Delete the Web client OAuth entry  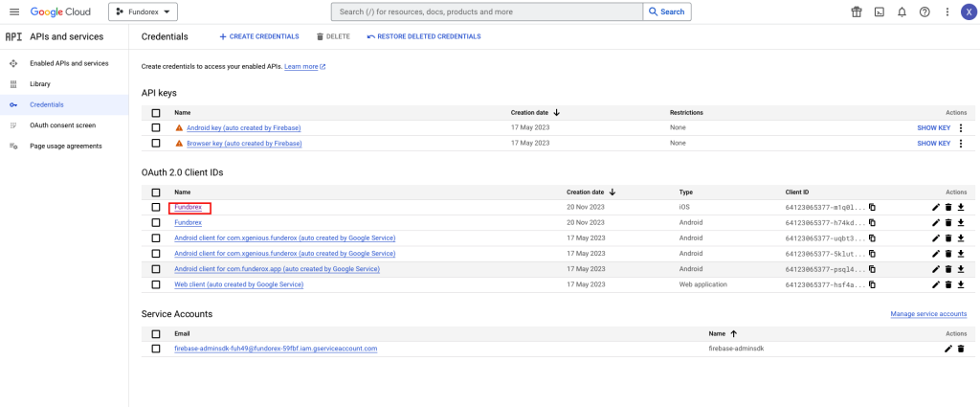click(x=948, y=284)
